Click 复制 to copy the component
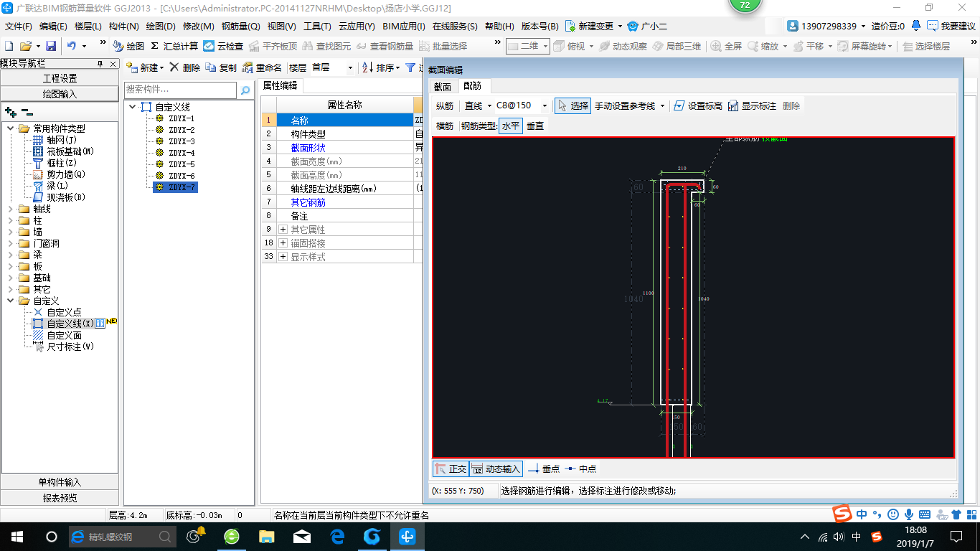980x551 pixels. (220, 67)
